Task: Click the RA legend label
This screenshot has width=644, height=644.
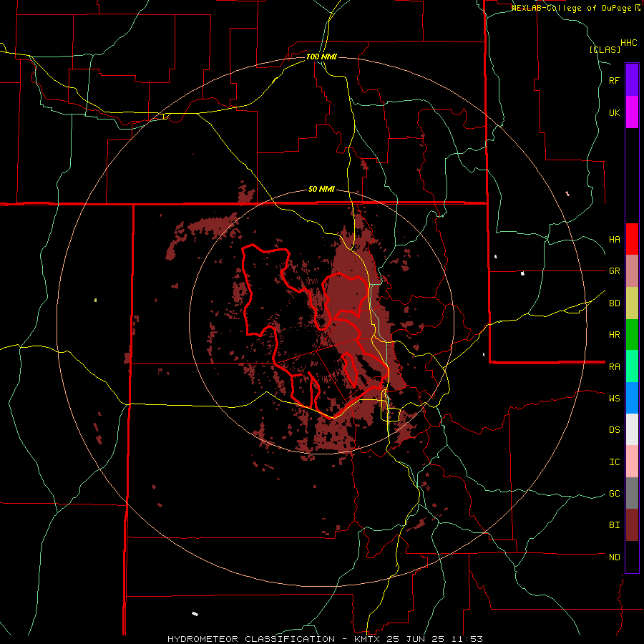Action: pos(614,367)
